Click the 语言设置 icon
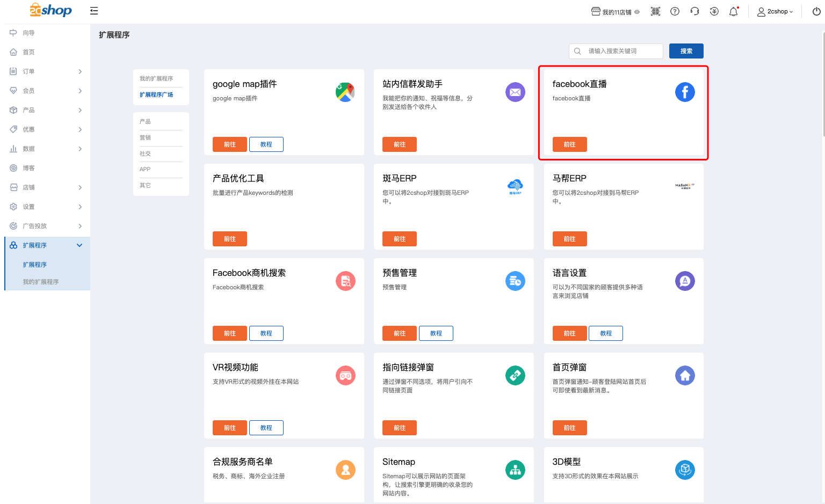Screen dimensions: 825x504 685,281
